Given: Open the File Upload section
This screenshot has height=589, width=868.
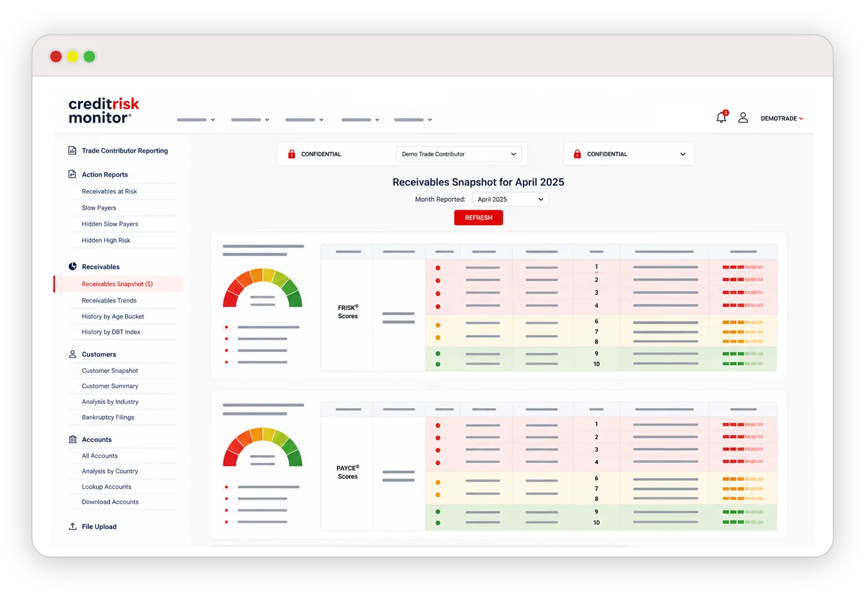Looking at the screenshot, I should (99, 527).
